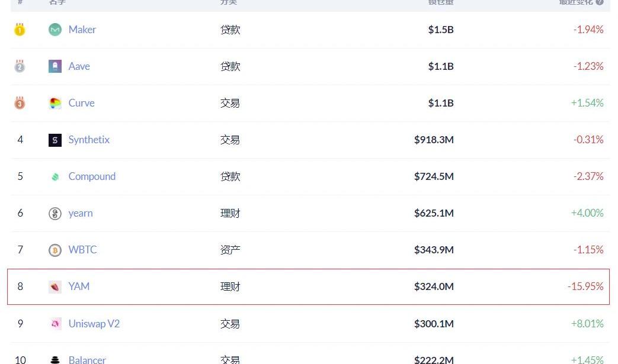Open the Uniswap V2 project link
Viewport: 618px width, 364px height.
[94, 324]
